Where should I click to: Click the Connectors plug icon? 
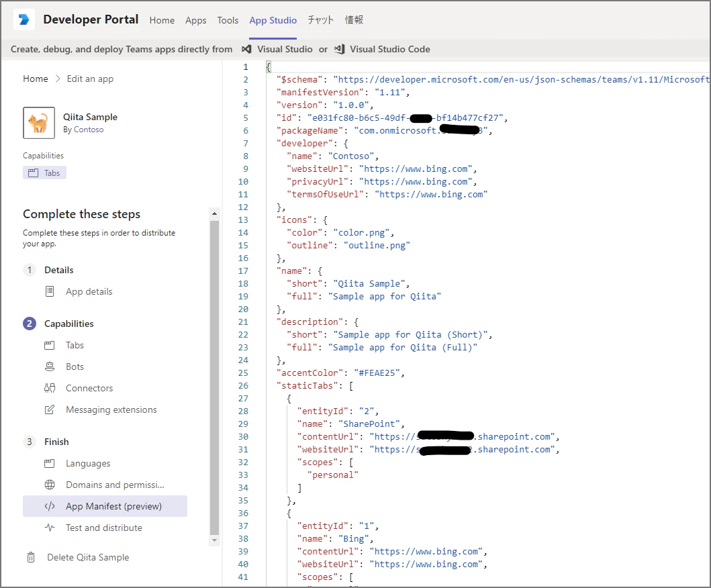tap(50, 388)
